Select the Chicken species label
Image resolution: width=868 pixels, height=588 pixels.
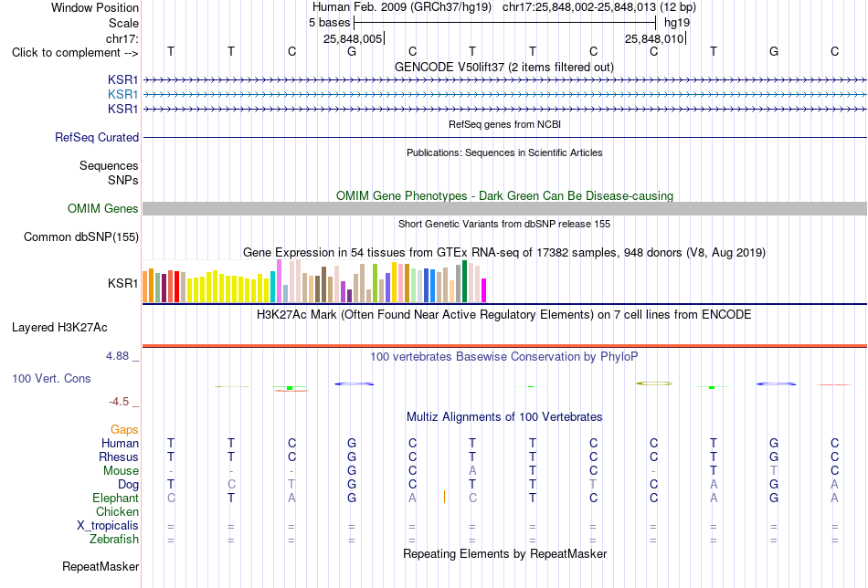[x=117, y=511]
